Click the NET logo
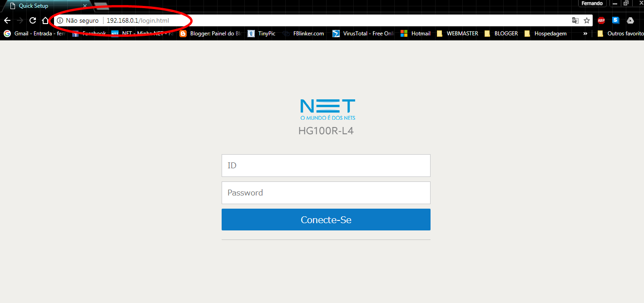This screenshot has height=303, width=644. [x=327, y=109]
